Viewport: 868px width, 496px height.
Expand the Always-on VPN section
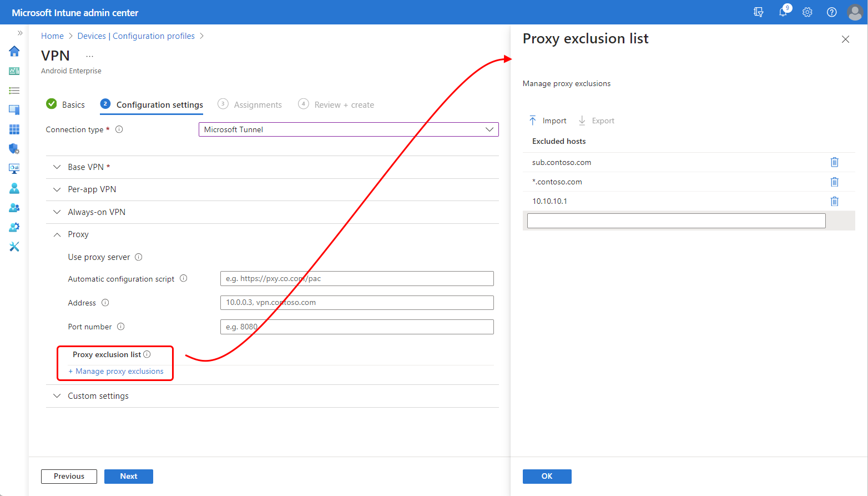point(272,212)
